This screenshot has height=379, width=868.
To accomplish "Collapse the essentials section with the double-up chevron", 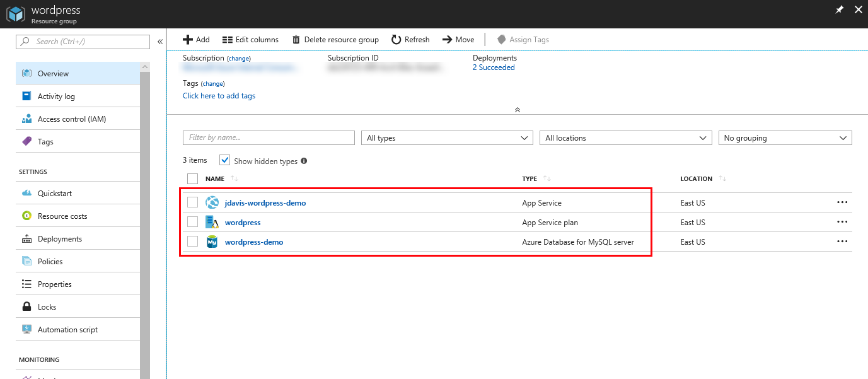I will [518, 110].
